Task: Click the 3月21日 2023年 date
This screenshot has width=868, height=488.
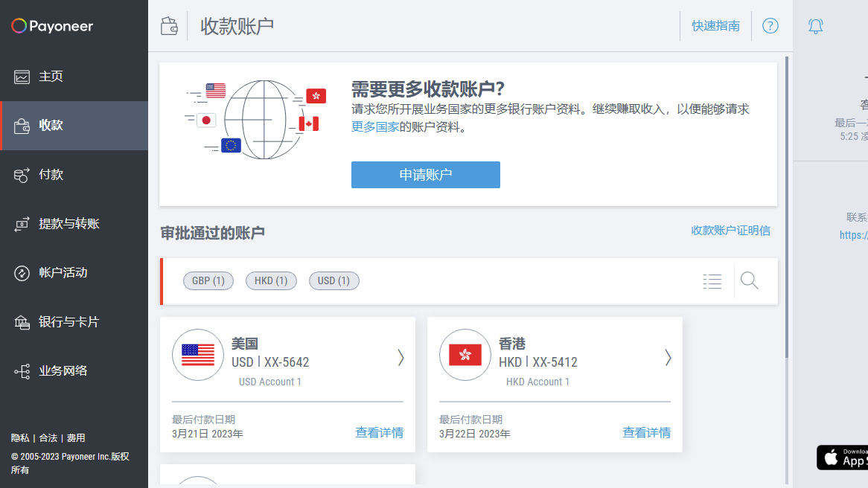Action: [x=208, y=434]
